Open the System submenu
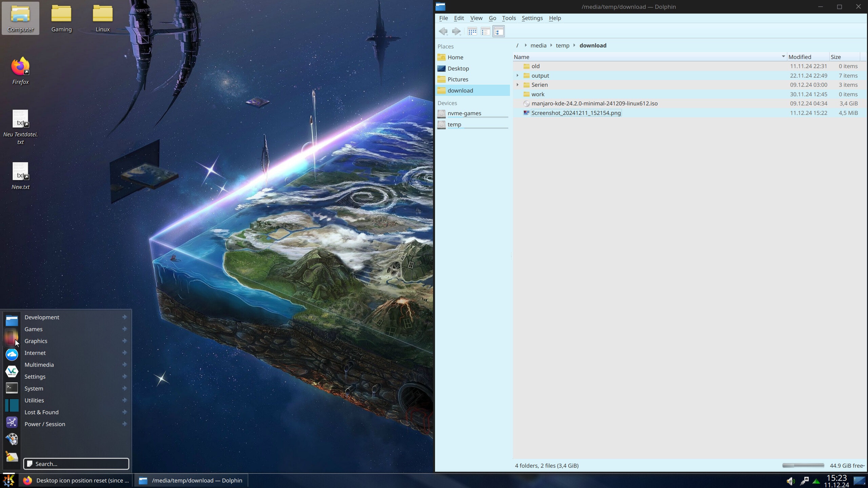The image size is (868, 488). (x=76, y=388)
